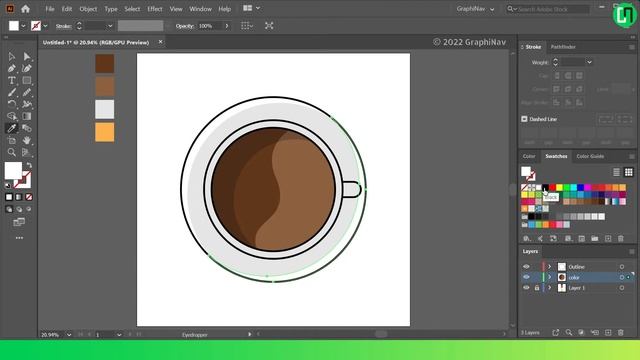Click the Stroke label in control bar
The image size is (640, 360).
[63, 26]
